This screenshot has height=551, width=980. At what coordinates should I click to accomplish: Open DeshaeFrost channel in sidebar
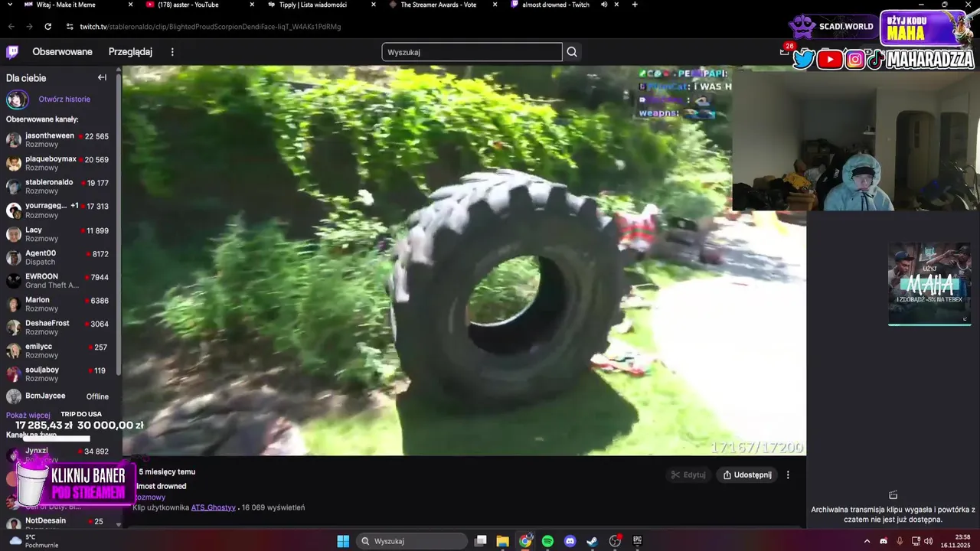point(58,328)
